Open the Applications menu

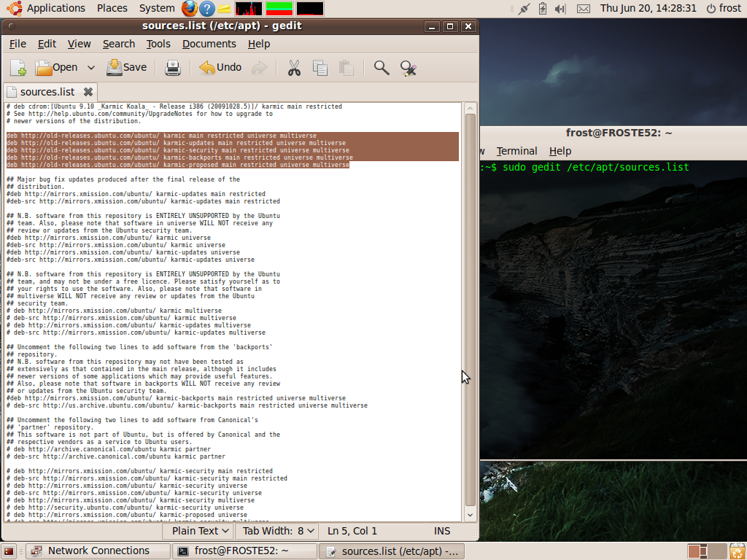[x=55, y=8]
